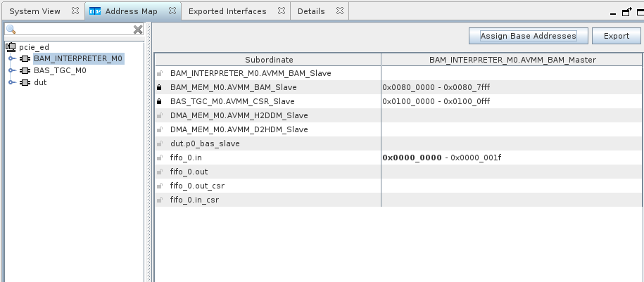644x282 pixels.
Task: Select BAS_TGC_M0 in the hierarchy tree
Action: pyautogui.click(x=60, y=70)
